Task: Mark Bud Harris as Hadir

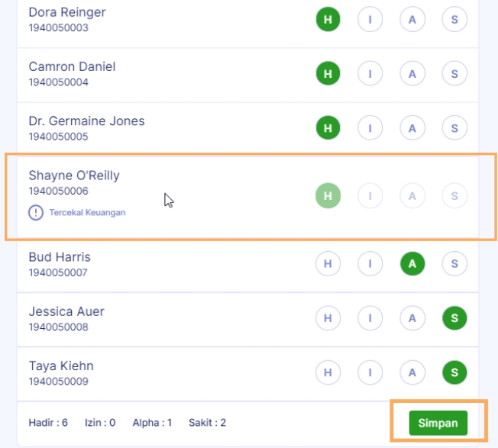Action: pos(328,264)
